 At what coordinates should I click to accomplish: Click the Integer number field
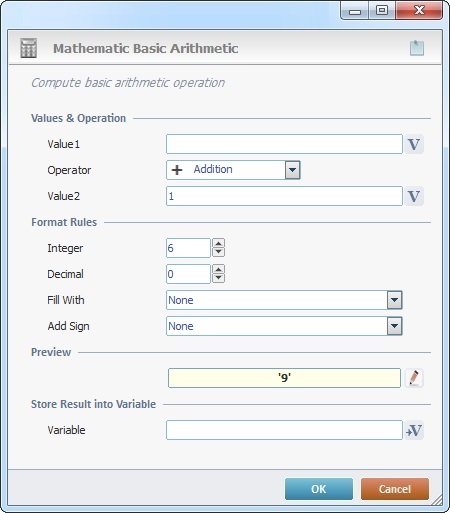[x=188, y=248]
